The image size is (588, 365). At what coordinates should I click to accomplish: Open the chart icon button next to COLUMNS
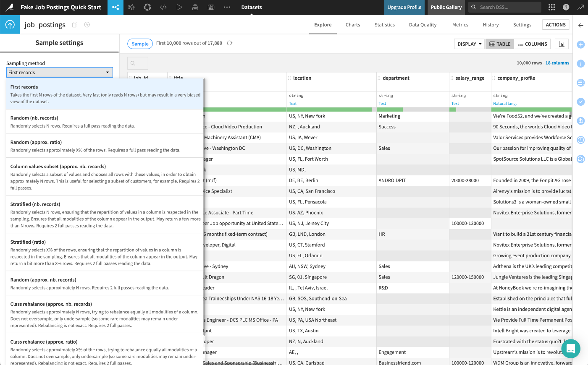coord(562,44)
